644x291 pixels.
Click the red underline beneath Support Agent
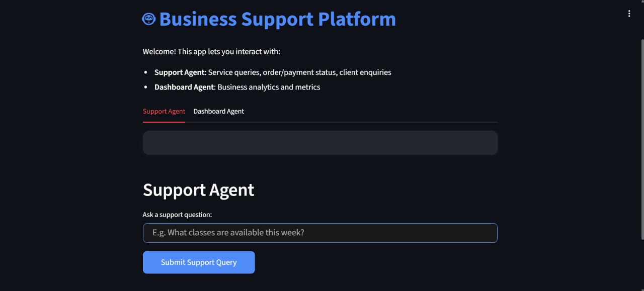click(164, 121)
